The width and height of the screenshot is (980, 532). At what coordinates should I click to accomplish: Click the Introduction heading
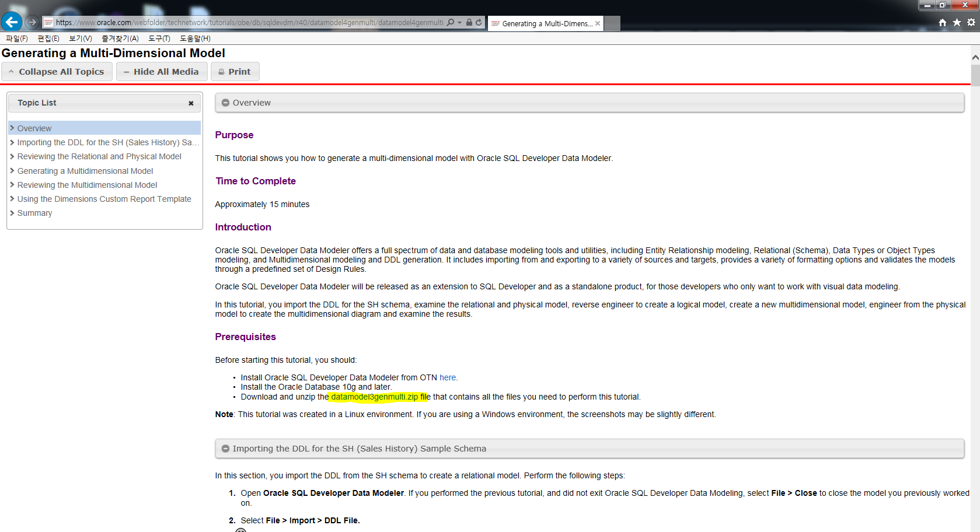243,227
